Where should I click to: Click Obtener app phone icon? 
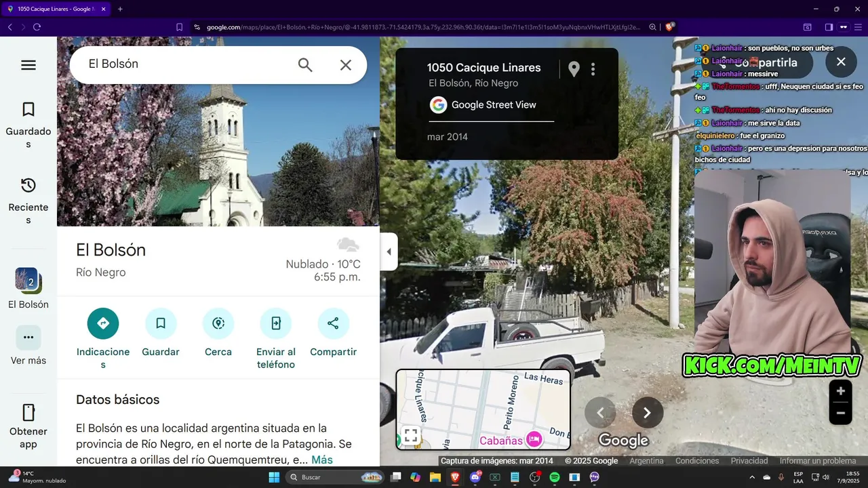point(28,413)
